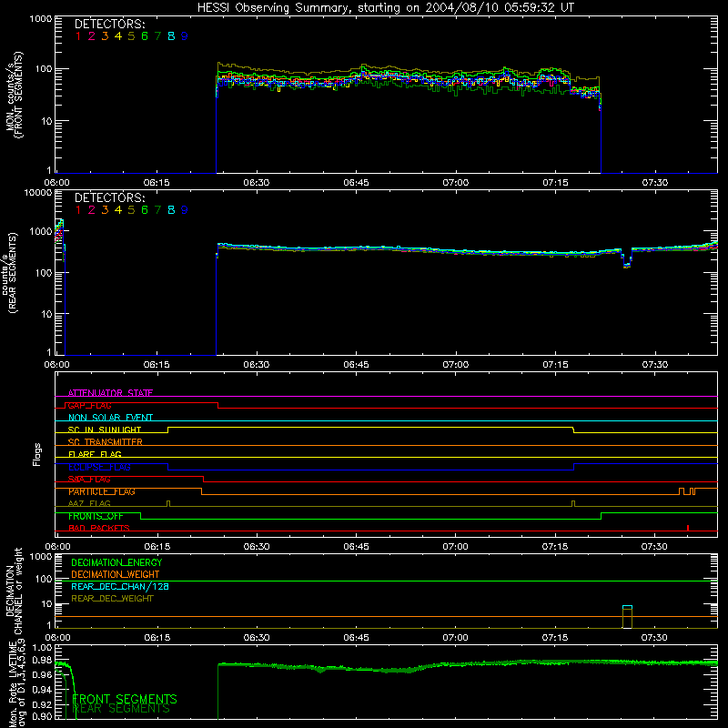Click the Mon. Rate LIVETIME axis title

(x=17, y=683)
